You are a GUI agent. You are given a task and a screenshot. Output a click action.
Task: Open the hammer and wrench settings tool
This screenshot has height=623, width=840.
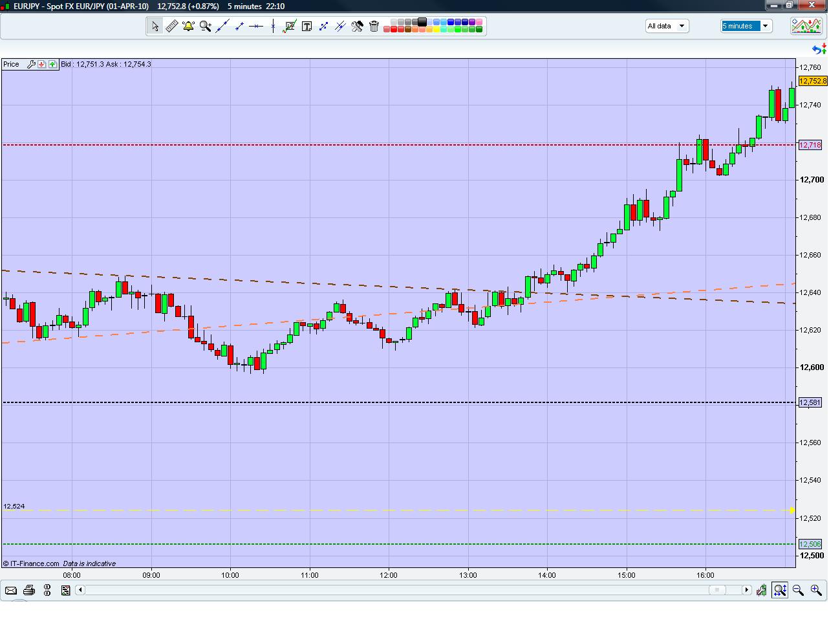[x=357, y=27]
